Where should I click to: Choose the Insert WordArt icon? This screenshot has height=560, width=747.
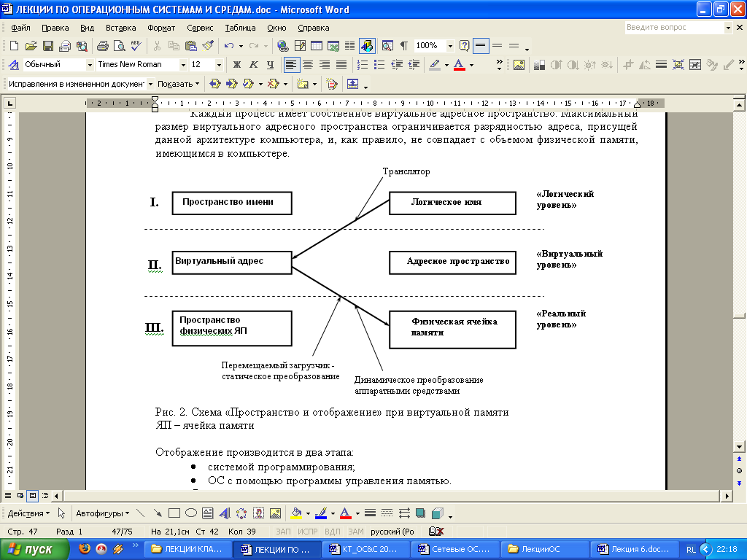pos(225,513)
